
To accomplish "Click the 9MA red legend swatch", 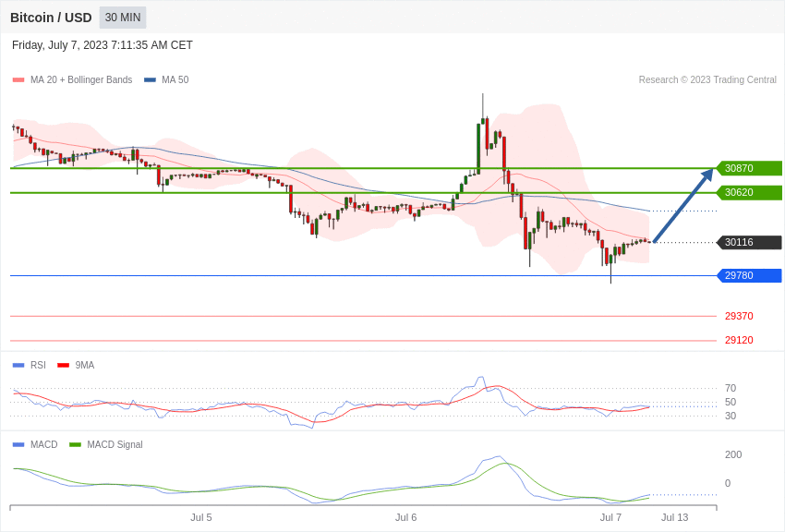I will 63,366.
